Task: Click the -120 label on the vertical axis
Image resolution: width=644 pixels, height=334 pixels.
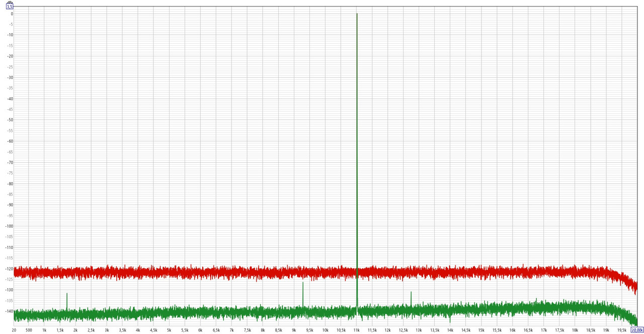Action: tap(8, 269)
